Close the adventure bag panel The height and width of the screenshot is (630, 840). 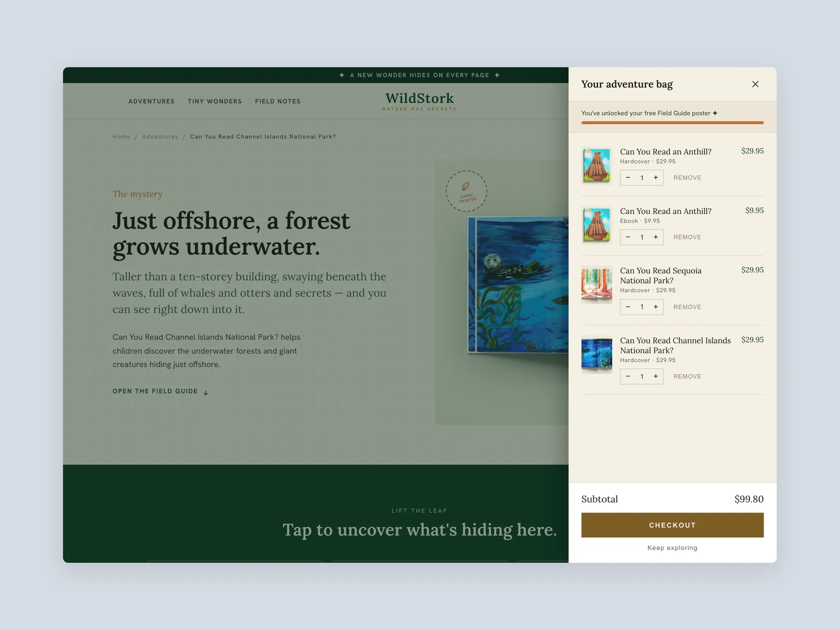tap(755, 84)
